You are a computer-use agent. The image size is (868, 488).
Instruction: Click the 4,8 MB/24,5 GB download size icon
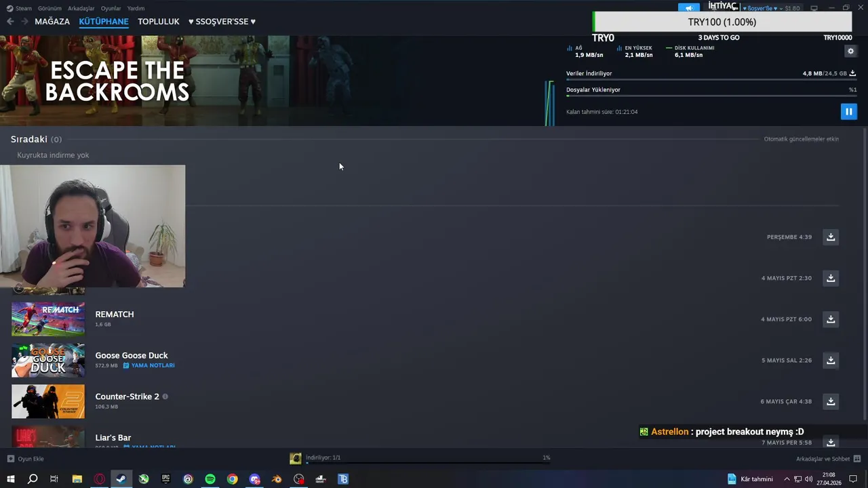pos(852,73)
